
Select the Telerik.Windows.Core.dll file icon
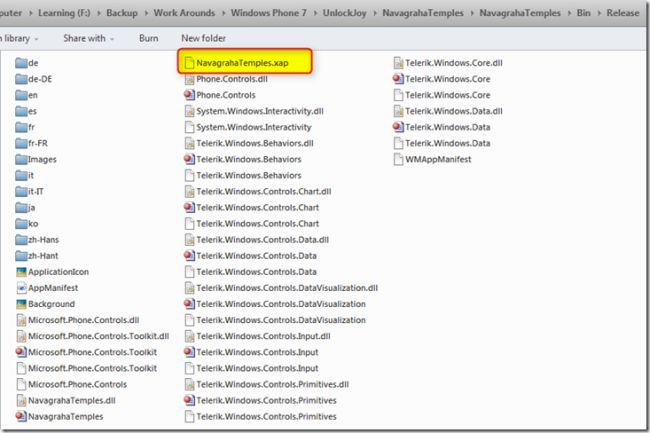(398, 63)
